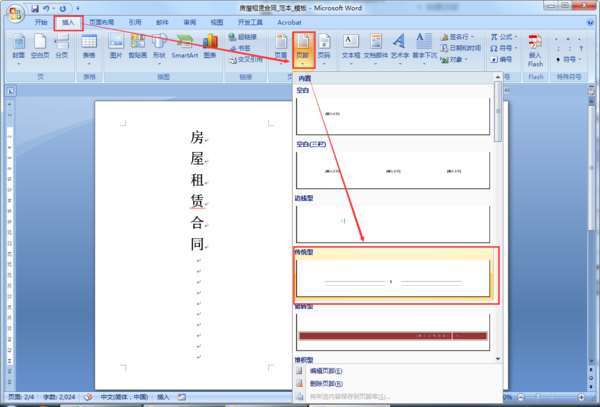Screen dimensions: 600x407
Task: Click the macro recording status icon
Action: pyautogui.click(x=182, y=397)
